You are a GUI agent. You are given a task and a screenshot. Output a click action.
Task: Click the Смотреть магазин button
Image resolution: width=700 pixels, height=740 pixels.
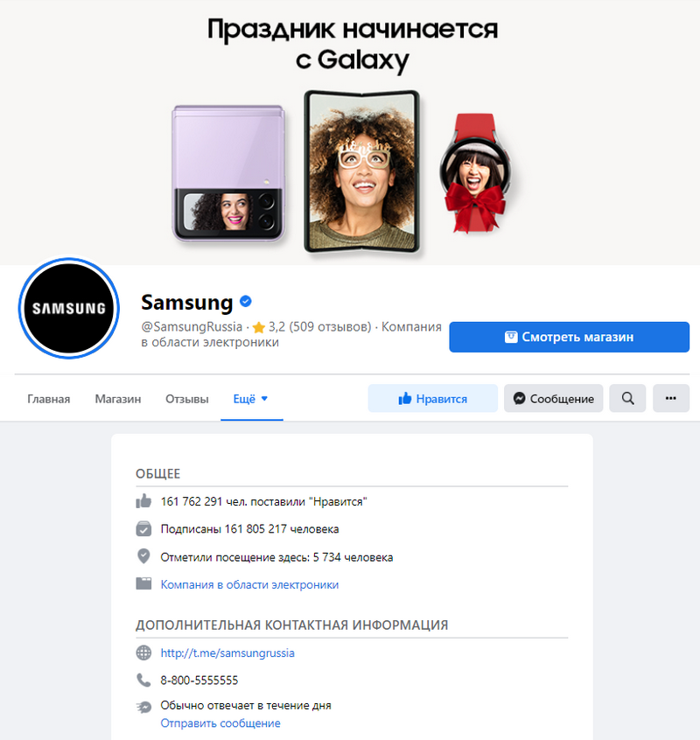point(570,337)
